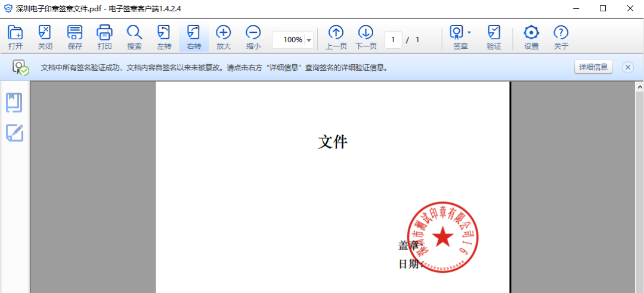Click the vertical scrollbar up arrow
The height and width of the screenshot is (293, 644).
pos(639,86)
